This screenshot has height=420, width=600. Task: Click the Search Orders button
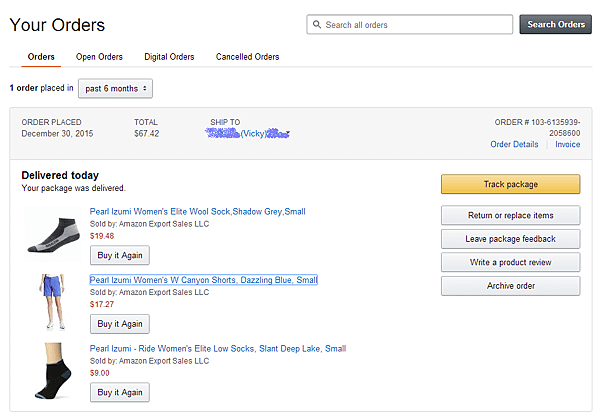(556, 24)
